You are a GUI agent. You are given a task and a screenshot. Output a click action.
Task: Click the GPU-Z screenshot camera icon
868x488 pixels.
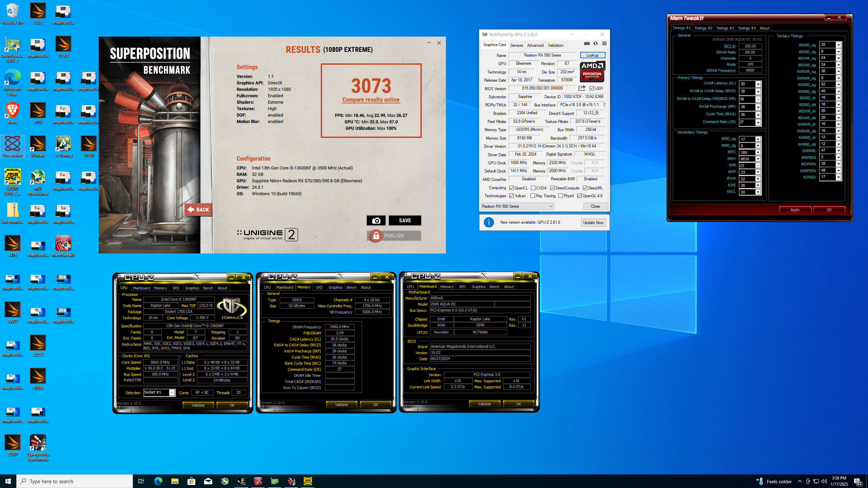[x=587, y=43]
